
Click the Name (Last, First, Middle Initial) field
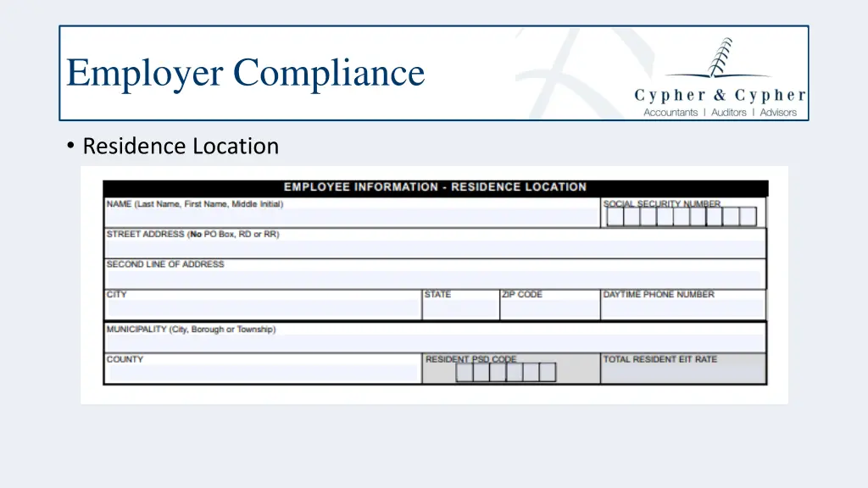click(352, 213)
